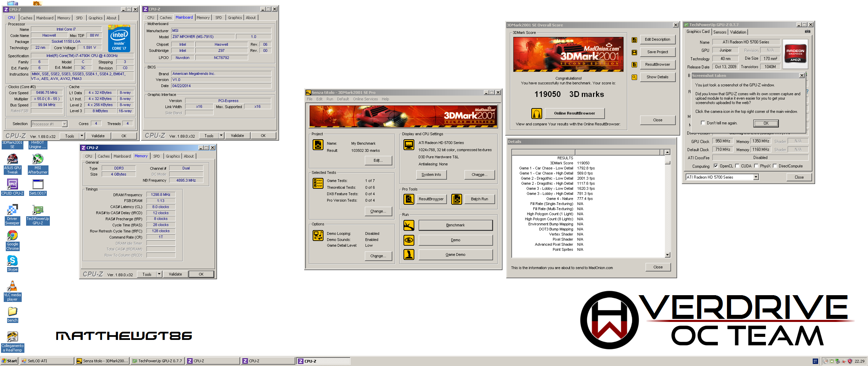Click the Display and CPU Settings monitor icon

pos(409,145)
